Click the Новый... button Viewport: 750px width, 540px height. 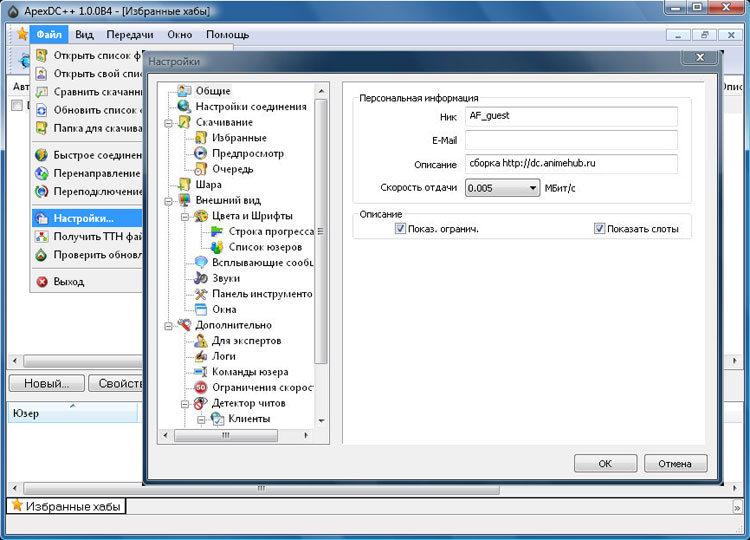[x=47, y=383]
